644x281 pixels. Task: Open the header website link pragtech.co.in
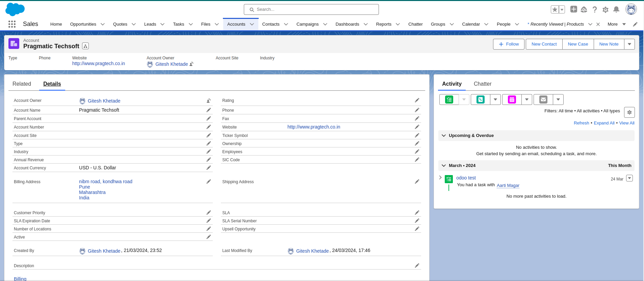(x=99, y=63)
